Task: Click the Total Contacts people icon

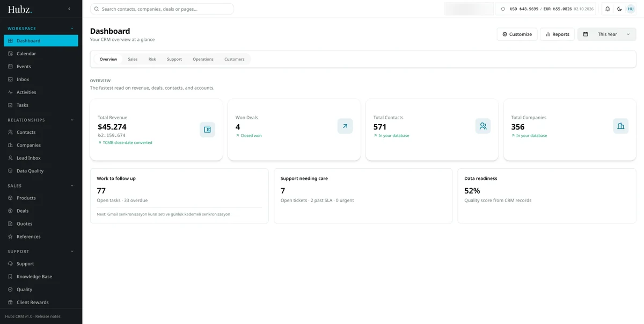Action: [x=483, y=126]
